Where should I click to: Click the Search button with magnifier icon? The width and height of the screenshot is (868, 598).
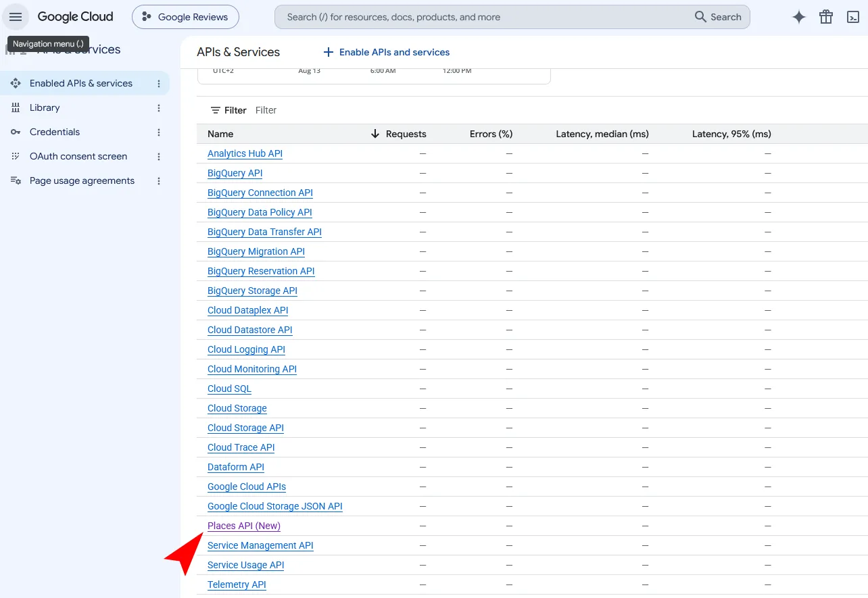point(718,17)
